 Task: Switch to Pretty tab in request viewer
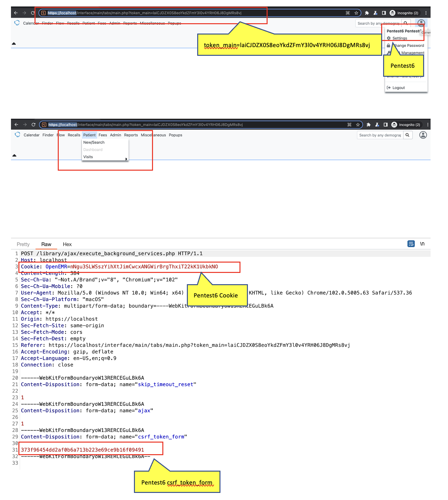23,245
